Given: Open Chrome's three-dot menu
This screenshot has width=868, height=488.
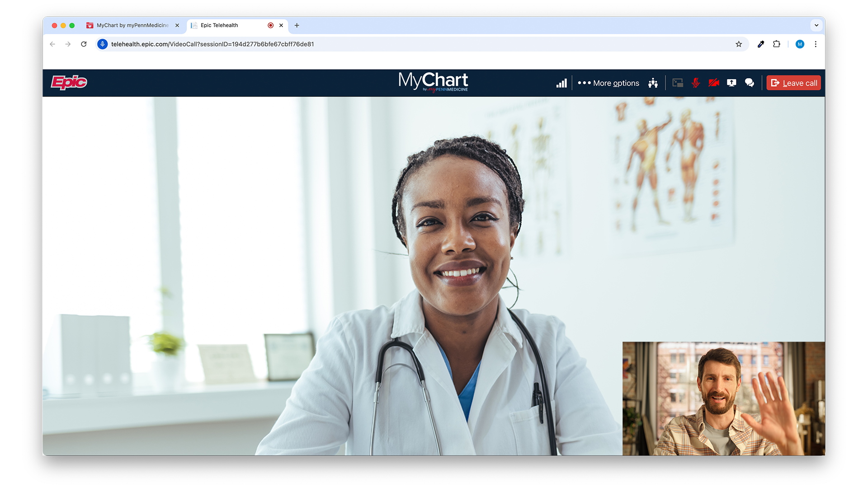Looking at the screenshot, I should (x=816, y=44).
